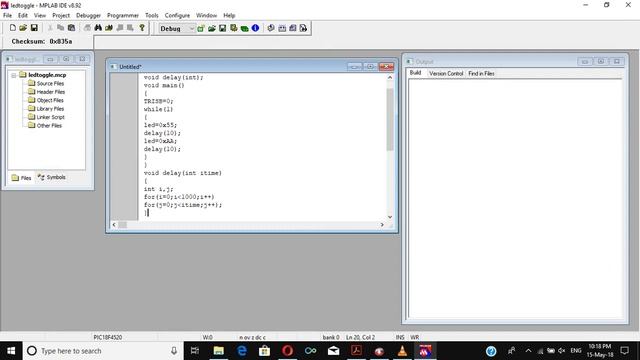The image size is (640, 360).
Task: Open the Debug build configuration dropdown
Action: 177,29
